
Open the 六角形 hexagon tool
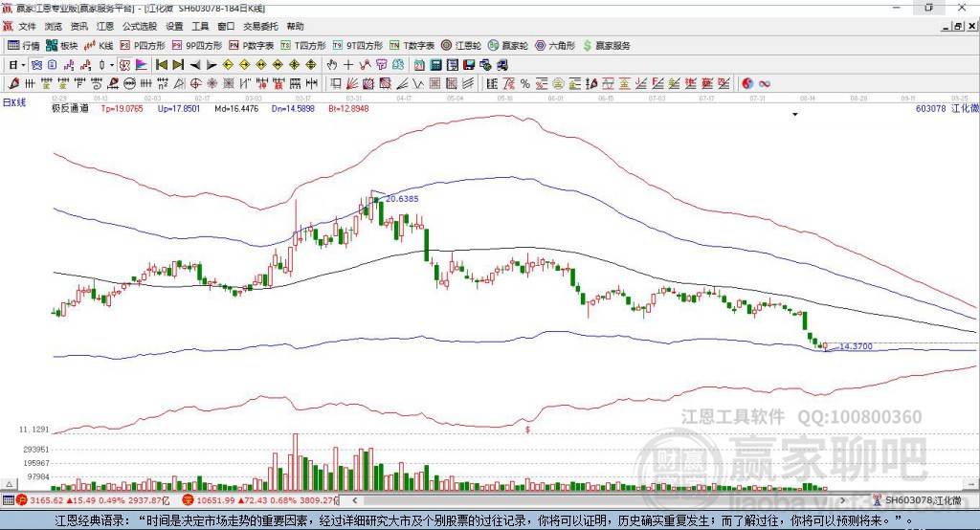point(555,46)
